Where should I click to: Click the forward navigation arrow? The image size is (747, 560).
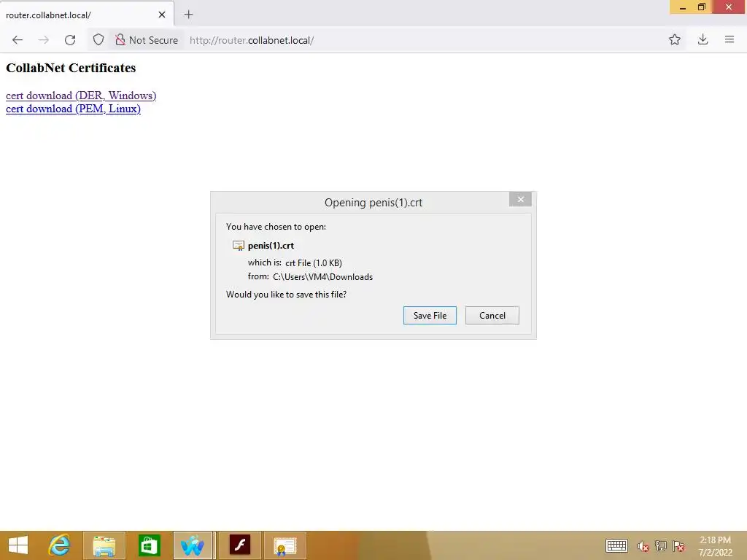point(43,40)
